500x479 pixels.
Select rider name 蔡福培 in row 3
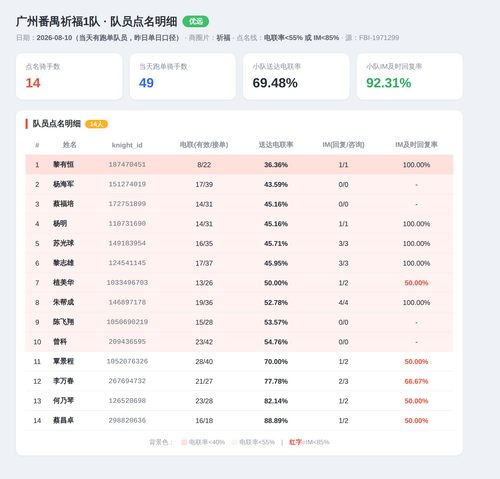[63, 204]
